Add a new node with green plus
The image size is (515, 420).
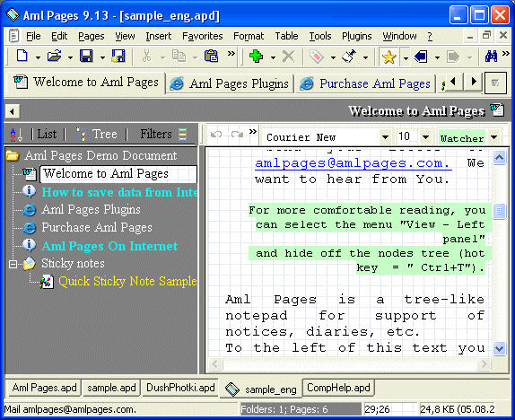256,57
